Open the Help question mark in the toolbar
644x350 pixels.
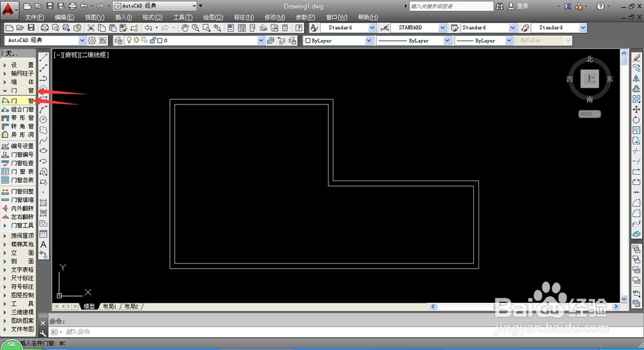(x=299, y=28)
